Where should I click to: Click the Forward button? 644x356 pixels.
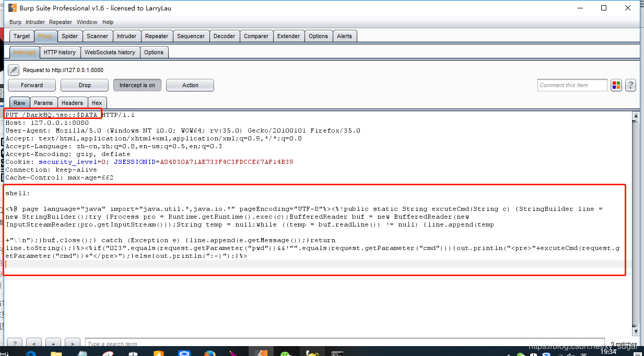click(x=32, y=85)
